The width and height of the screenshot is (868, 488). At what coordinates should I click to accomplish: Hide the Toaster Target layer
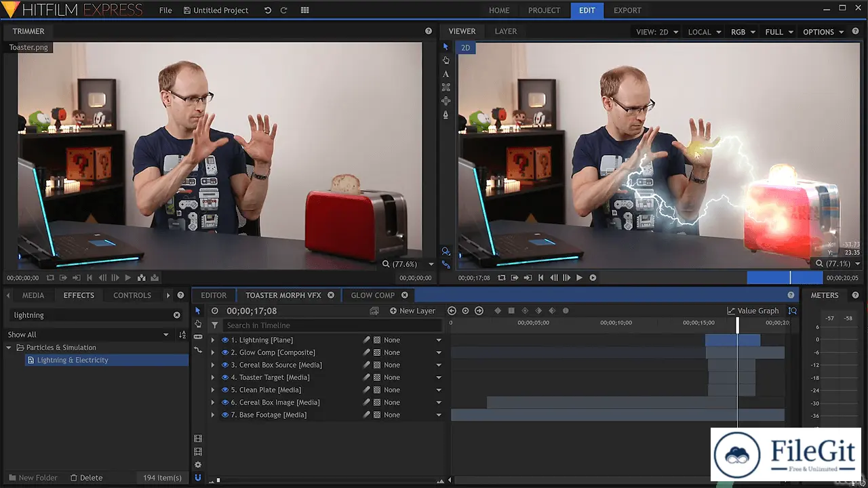[225, 378]
